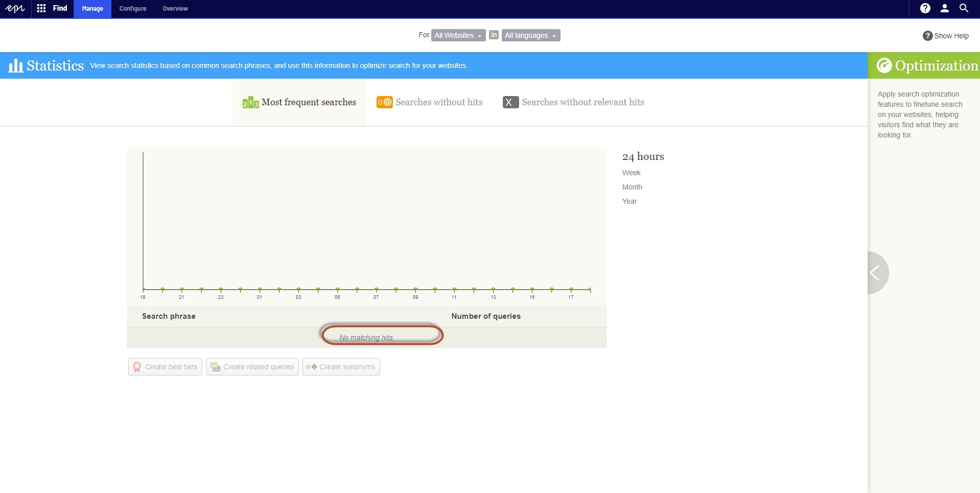980x493 pixels.
Task: Click the Episerver logo icon
Action: click(x=15, y=9)
